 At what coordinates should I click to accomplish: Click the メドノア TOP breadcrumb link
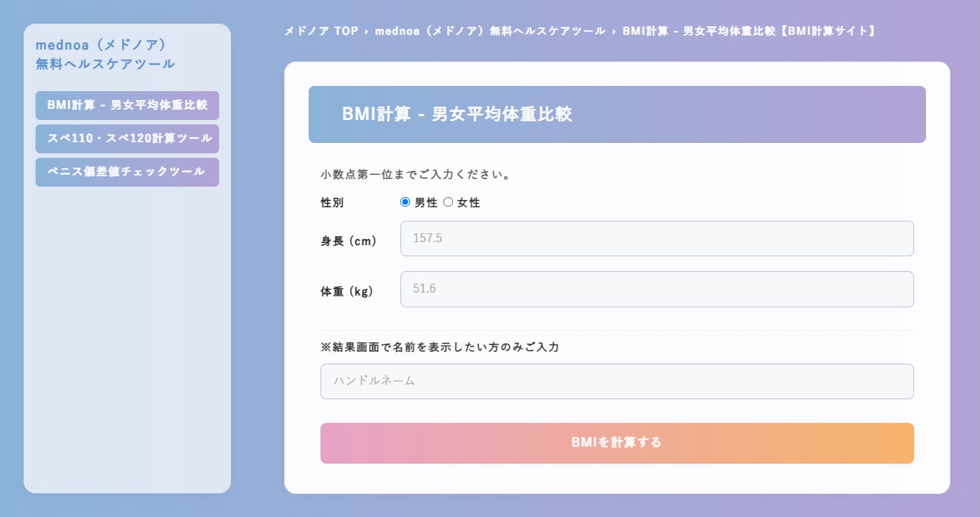tap(320, 31)
